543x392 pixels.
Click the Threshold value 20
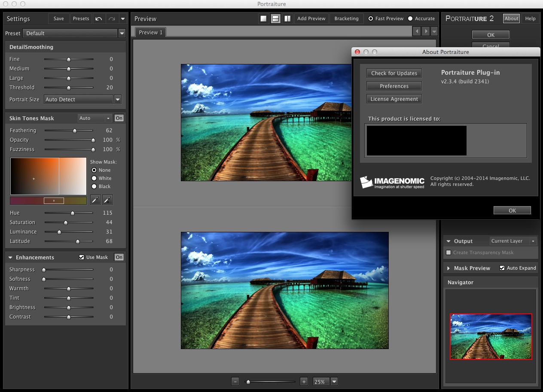point(110,88)
